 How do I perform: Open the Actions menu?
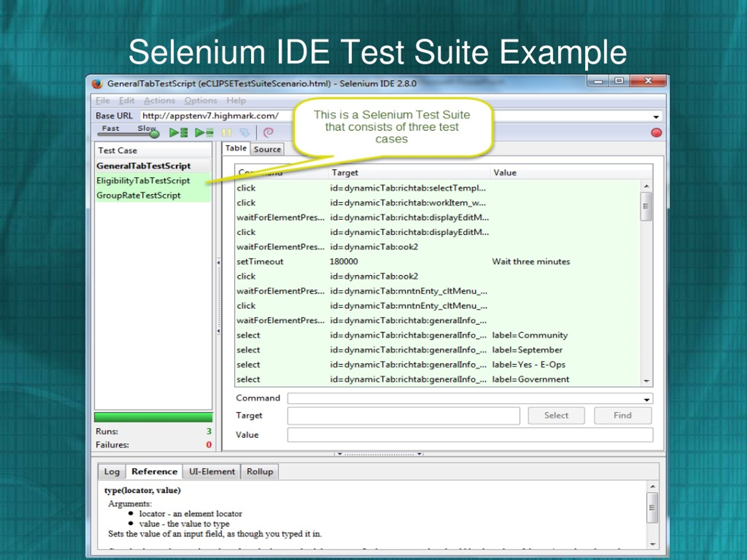point(159,101)
